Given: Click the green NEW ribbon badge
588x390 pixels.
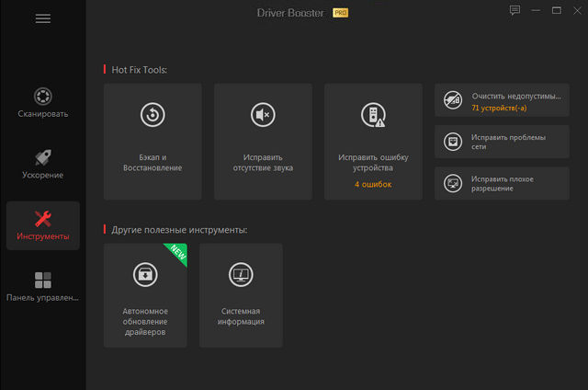Looking at the screenshot, I should coord(175,254).
